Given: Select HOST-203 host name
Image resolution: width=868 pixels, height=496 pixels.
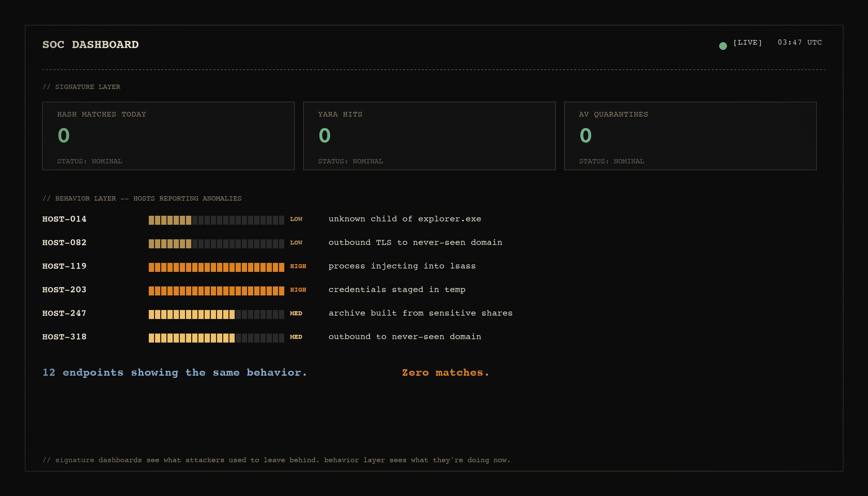Looking at the screenshot, I should pyautogui.click(x=64, y=290).
